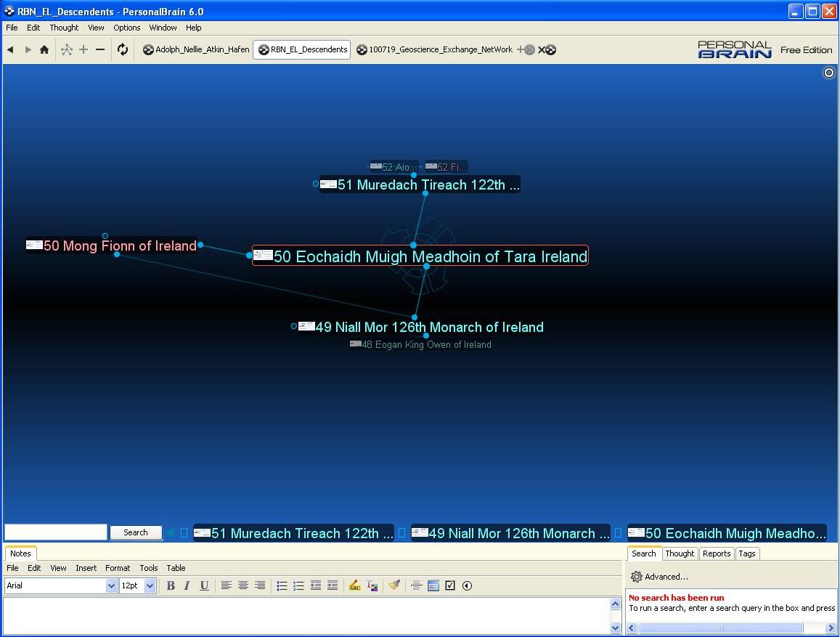Click parent gate circle above 50 Mong Fionn
The height and width of the screenshot is (637, 840).
[x=105, y=236]
